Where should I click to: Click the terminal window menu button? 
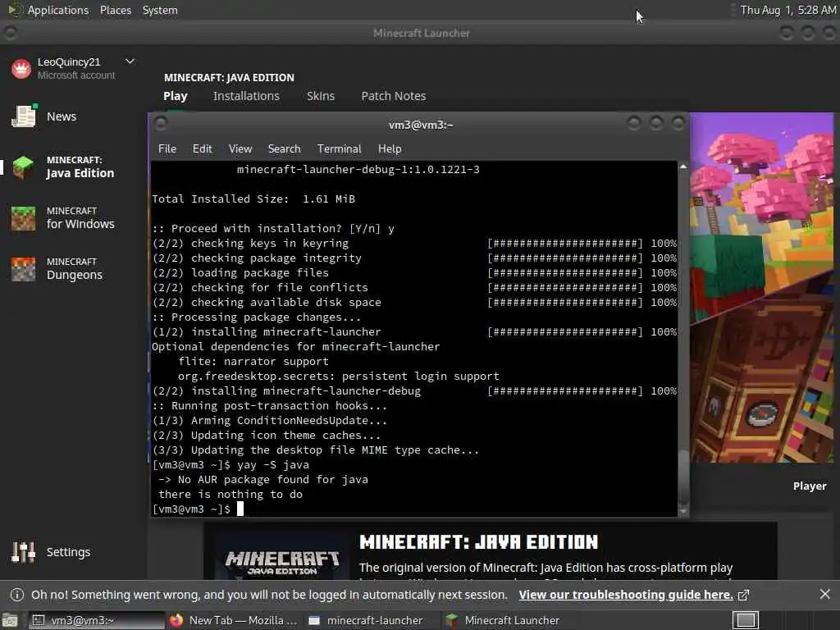pyautogui.click(x=160, y=124)
